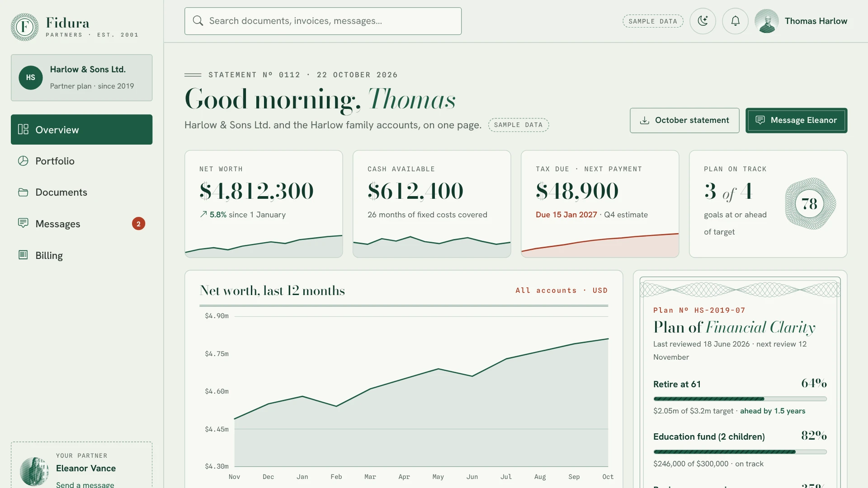The image size is (868, 488).
Task: Click the Documents folder icon
Action: click(23, 192)
